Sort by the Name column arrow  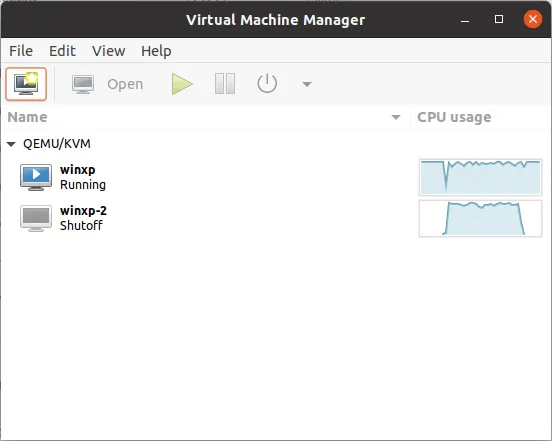point(396,117)
